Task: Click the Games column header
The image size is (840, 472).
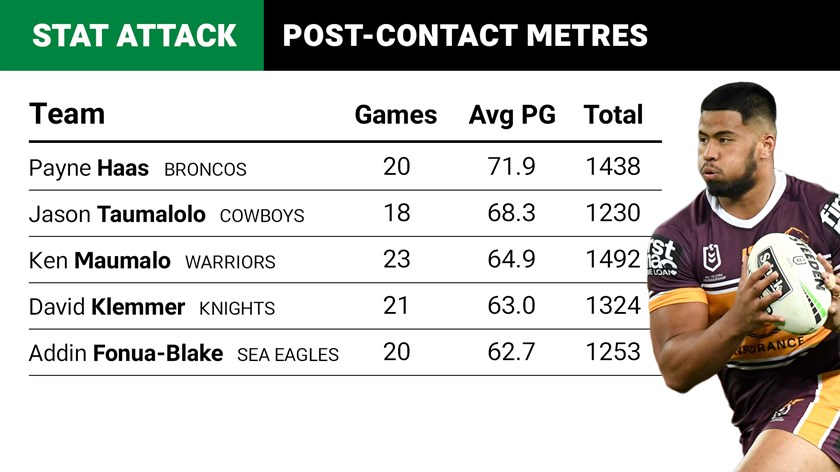Action: (x=396, y=115)
